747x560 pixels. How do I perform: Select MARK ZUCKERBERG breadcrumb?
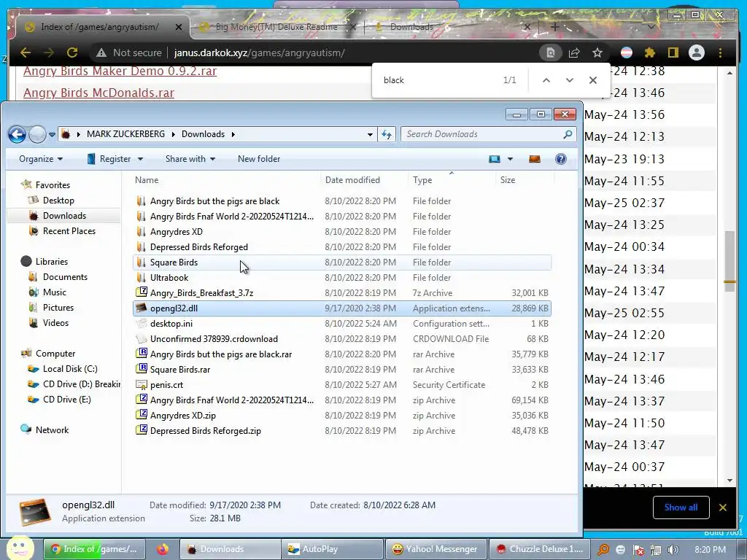pyautogui.click(x=125, y=134)
